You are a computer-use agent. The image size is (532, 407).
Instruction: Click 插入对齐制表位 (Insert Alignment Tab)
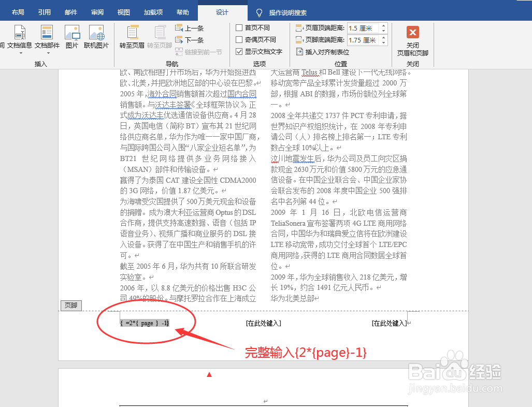click(323, 52)
